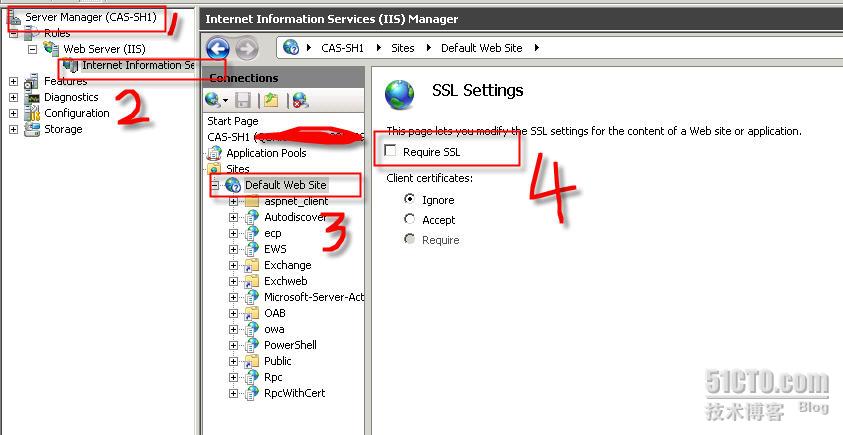Click Default Web Site in breadcrumb path
This screenshot has height=435, width=843.
(x=482, y=48)
